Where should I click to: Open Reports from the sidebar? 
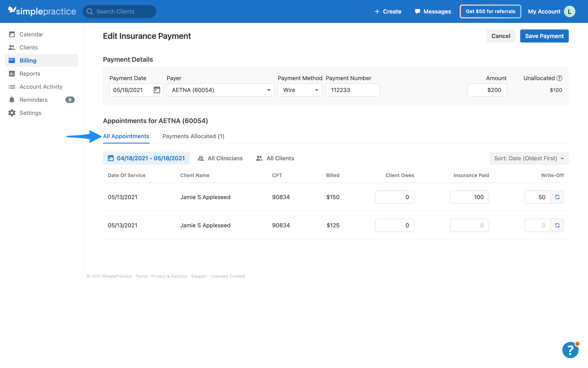30,73
